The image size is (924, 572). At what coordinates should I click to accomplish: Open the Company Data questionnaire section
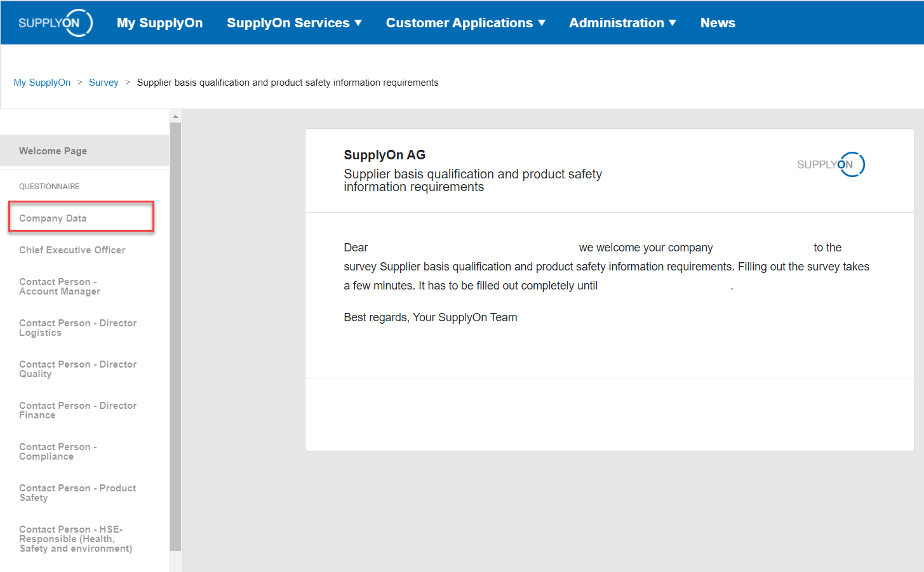(81, 218)
